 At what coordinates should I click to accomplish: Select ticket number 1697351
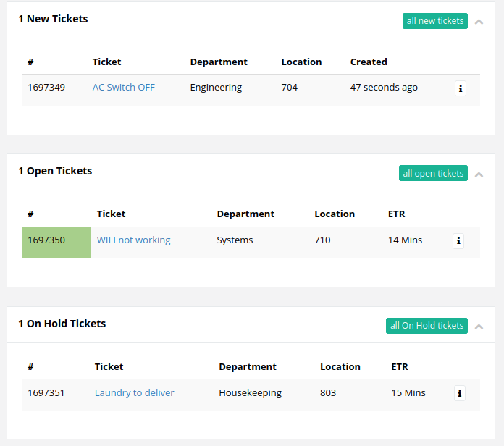click(46, 393)
